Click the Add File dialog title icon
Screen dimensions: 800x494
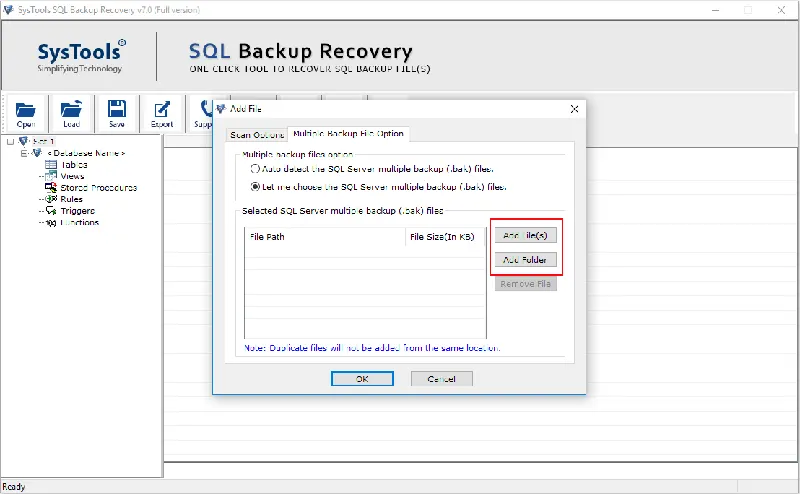click(x=221, y=109)
